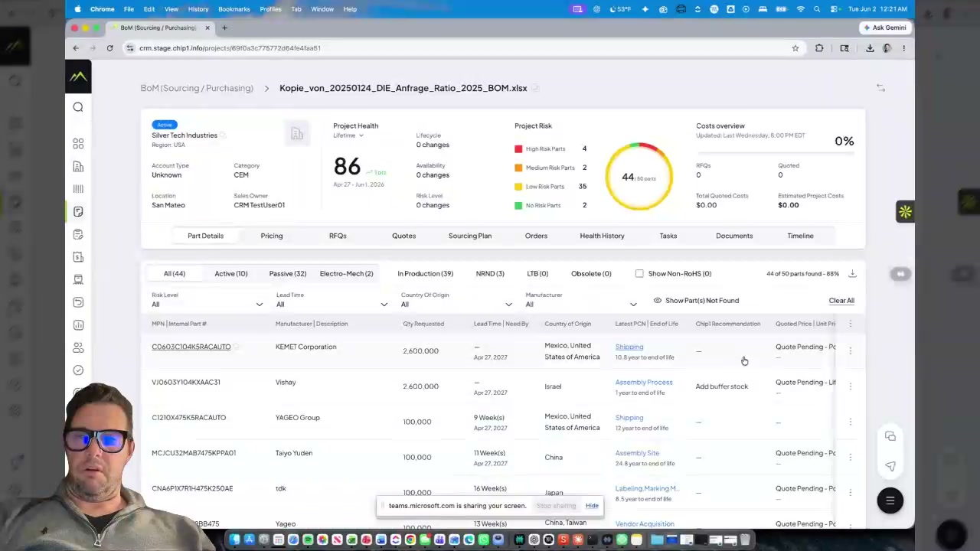Open Chrome downloads icon
The image size is (980, 551).
[x=870, y=48]
